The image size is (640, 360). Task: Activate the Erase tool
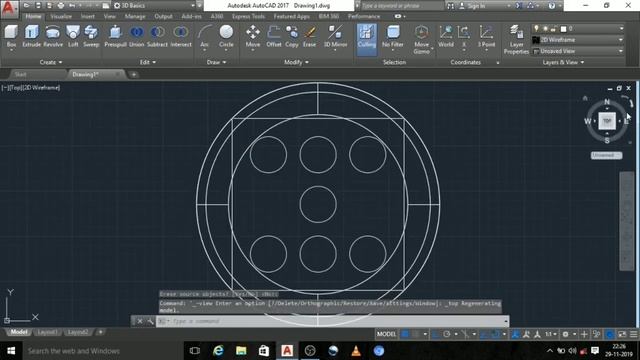tap(309, 36)
